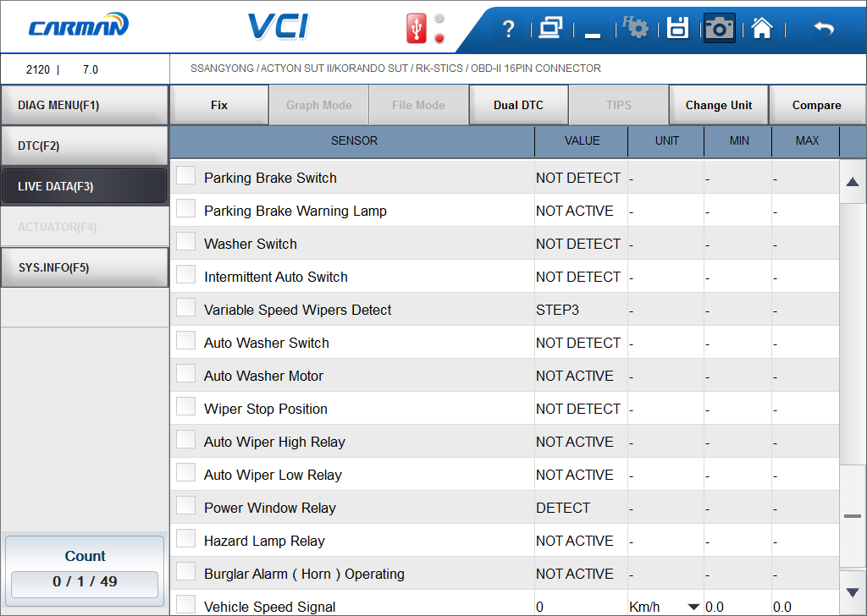This screenshot has height=616, width=867.
Task: Click the Change Unit button
Action: click(719, 105)
